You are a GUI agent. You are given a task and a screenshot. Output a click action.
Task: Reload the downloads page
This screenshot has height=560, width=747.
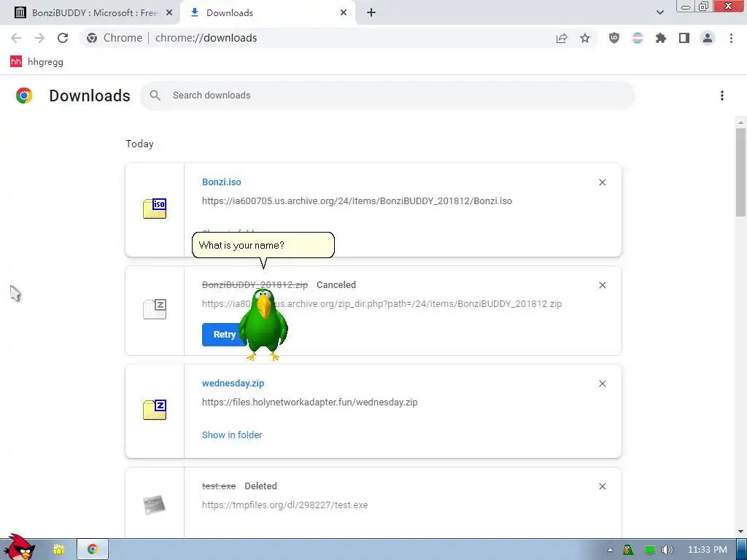[x=63, y=38]
